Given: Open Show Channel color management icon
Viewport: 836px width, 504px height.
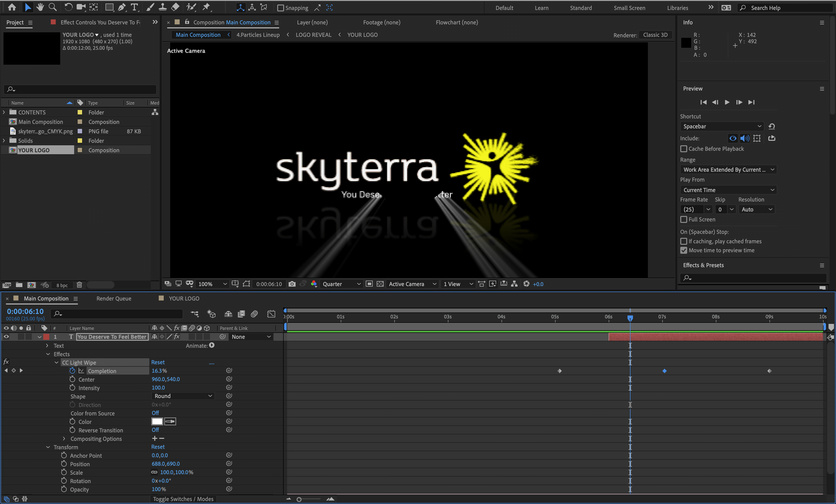Looking at the screenshot, I should [314, 284].
